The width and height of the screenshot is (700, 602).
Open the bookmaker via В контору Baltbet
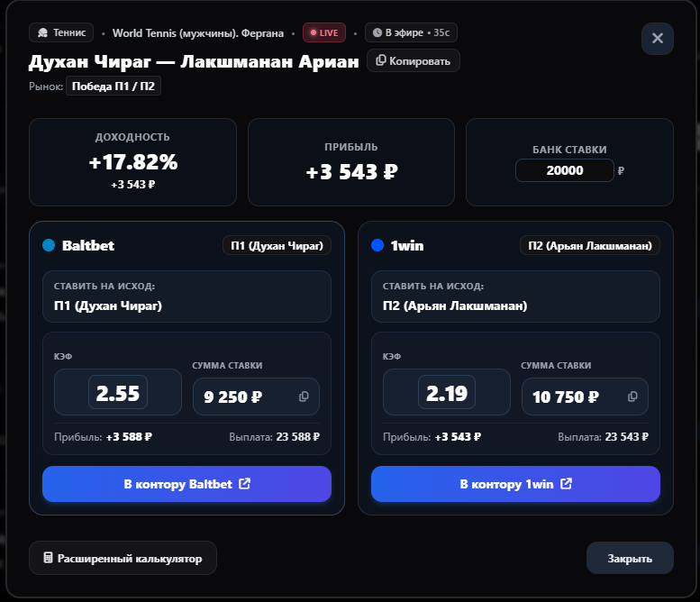186,484
